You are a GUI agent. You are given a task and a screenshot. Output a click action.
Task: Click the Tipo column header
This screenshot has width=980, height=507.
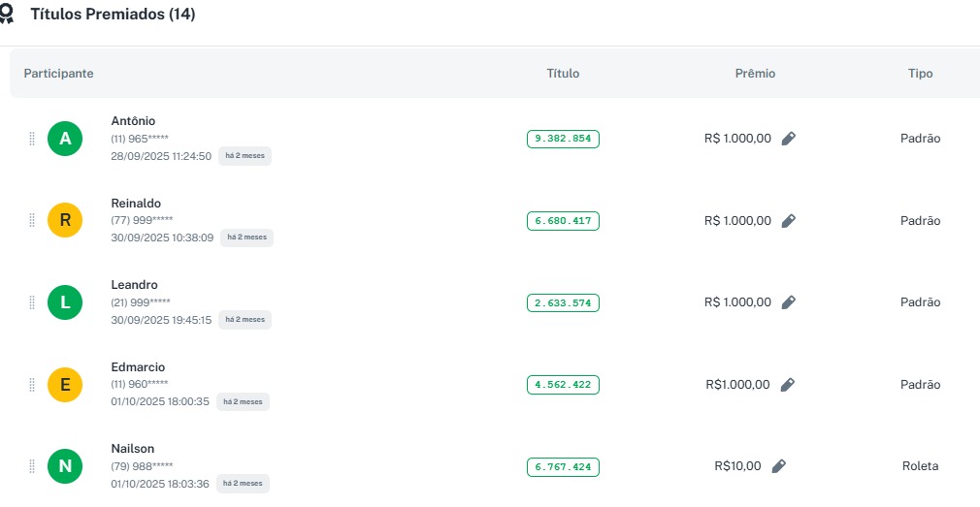click(x=920, y=74)
